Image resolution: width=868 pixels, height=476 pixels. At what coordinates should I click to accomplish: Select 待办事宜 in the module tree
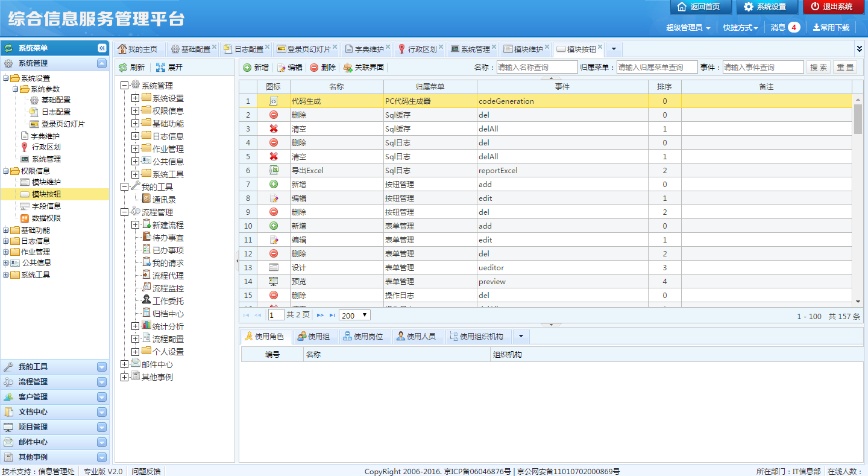168,238
